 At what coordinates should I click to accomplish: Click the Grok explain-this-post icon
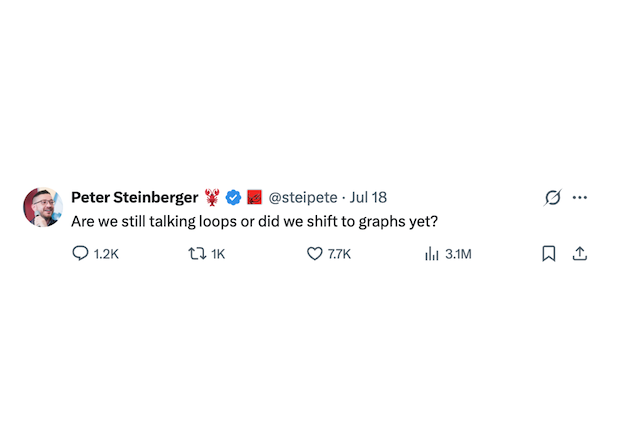(x=552, y=197)
